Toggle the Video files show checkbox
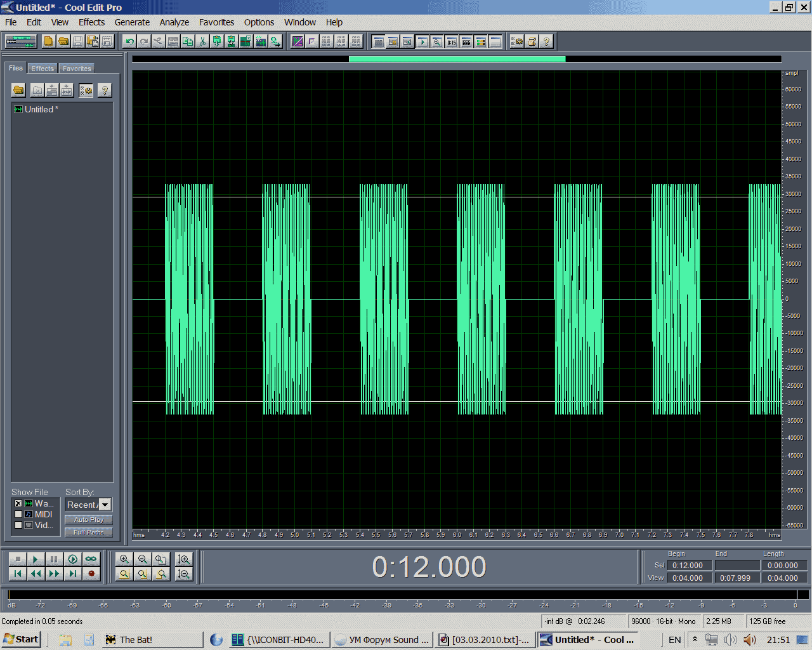 (x=18, y=525)
